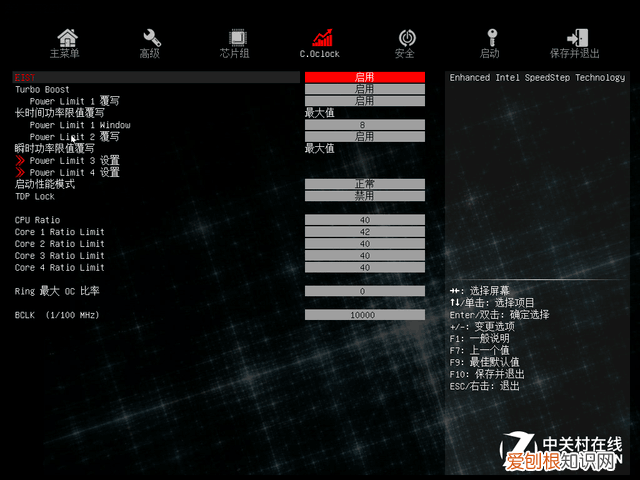Image resolution: width=640 pixels, height=480 pixels.
Task: Expand the Power Limit 4 设置 submenu
Action: 74,173
